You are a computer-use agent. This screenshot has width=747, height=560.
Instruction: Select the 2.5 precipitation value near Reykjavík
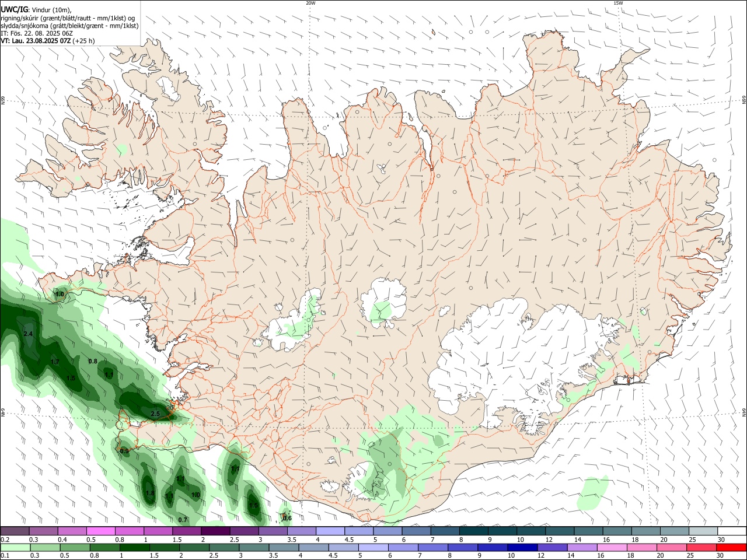(155, 414)
